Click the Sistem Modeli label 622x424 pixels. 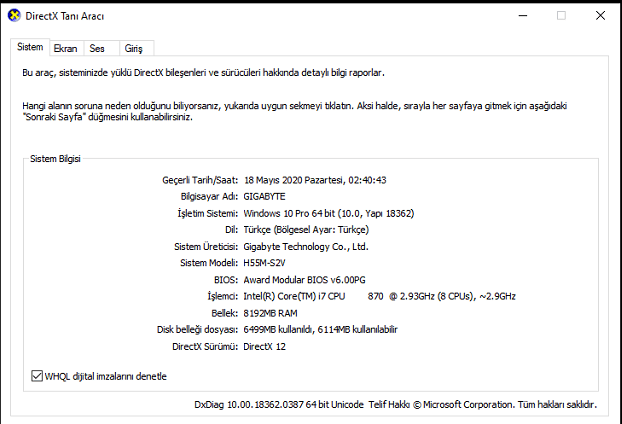click(x=209, y=263)
